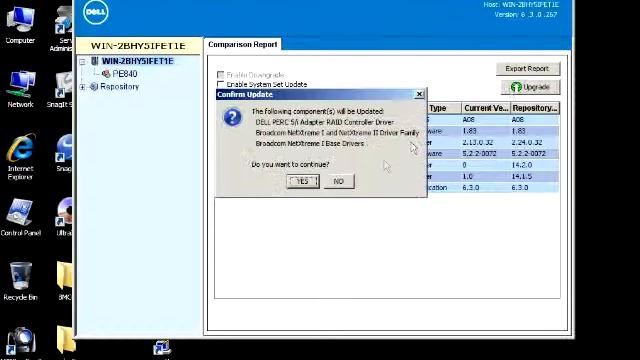The width and height of the screenshot is (640, 360).
Task: Open the taskbar application icon at bottom
Action: [162, 348]
